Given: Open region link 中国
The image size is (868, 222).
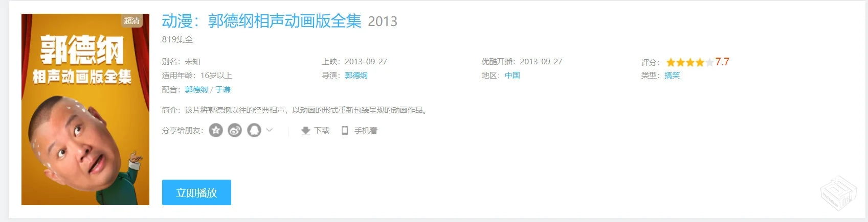Looking at the screenshot, I should (512, 76).
